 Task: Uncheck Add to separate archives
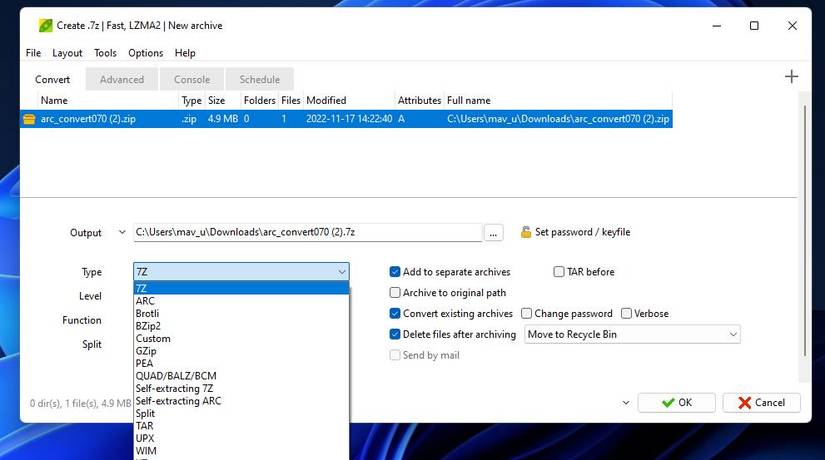(x=395, y=272)
